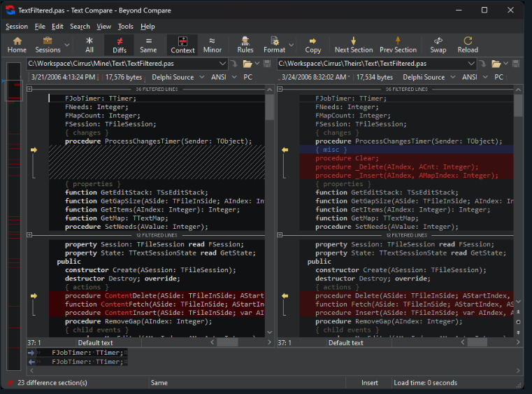
Task: Expand the left 36 filtered lines section
Action: coord(29,90)
